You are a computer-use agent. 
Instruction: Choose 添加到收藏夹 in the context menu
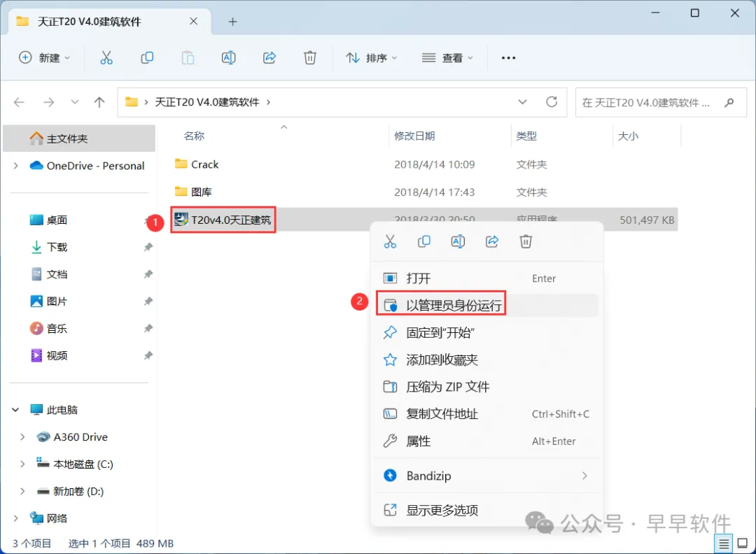click(487, 360)
